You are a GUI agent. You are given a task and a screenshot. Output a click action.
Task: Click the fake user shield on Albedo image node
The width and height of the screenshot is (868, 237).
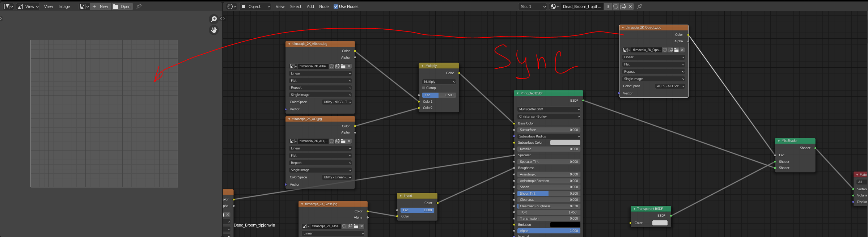click(331, 66)
